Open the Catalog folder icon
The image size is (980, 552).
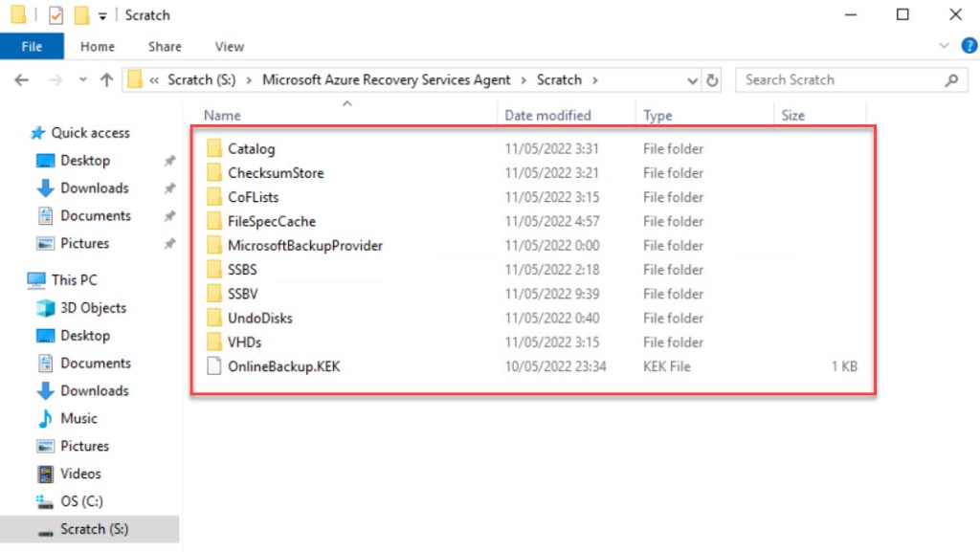pyautogui.click(x=214, y=149)
